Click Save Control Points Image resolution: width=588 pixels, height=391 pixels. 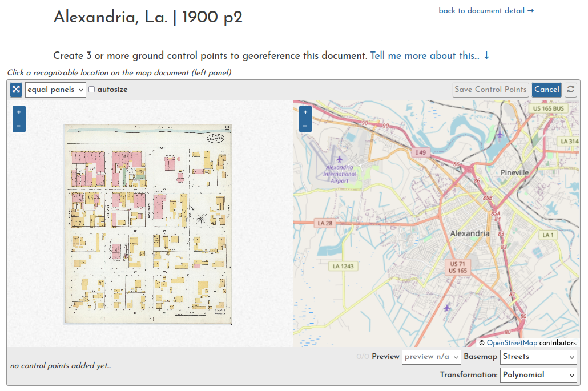point(490,90)
